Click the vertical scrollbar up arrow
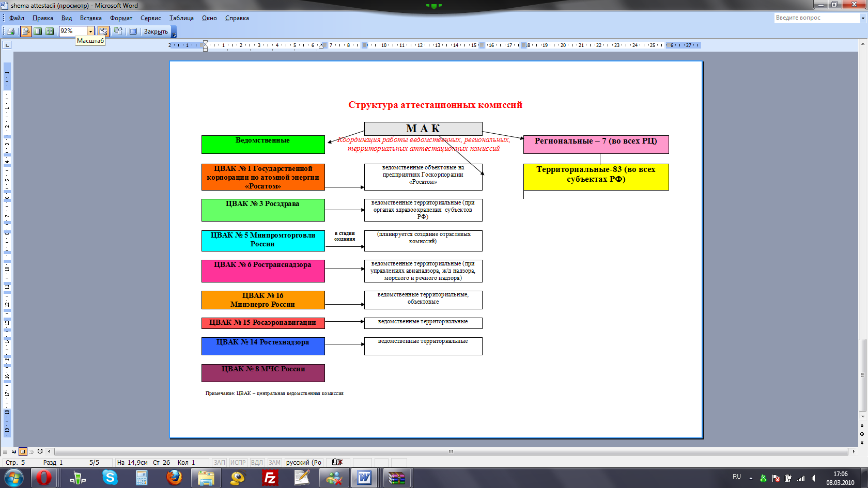Viewport: 868px width, 488px height. 862,45
